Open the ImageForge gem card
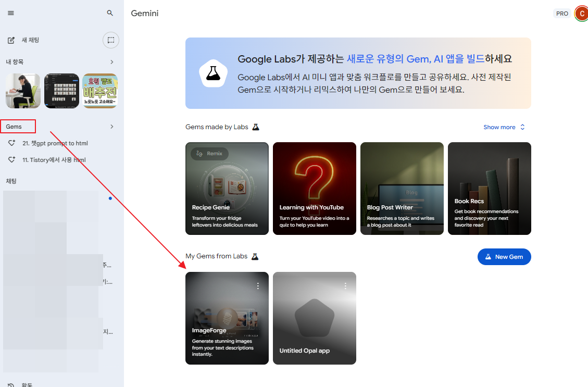 227,318
